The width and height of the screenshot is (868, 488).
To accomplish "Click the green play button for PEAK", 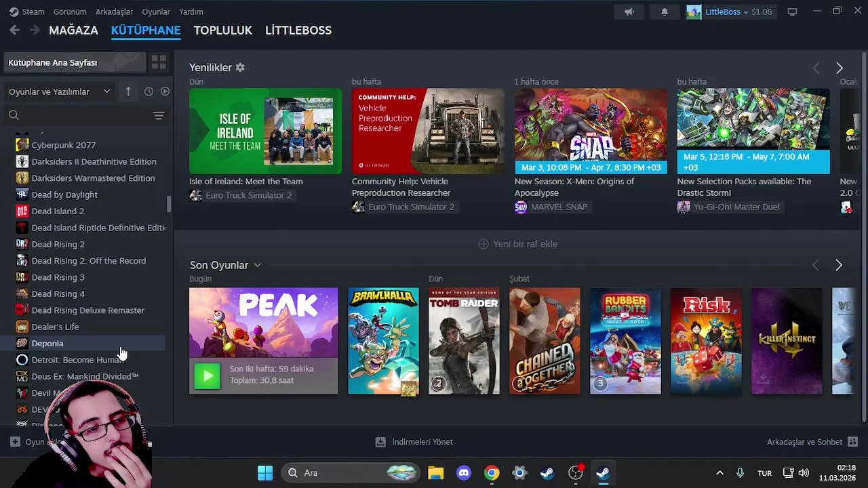I will tap(208, 376).
